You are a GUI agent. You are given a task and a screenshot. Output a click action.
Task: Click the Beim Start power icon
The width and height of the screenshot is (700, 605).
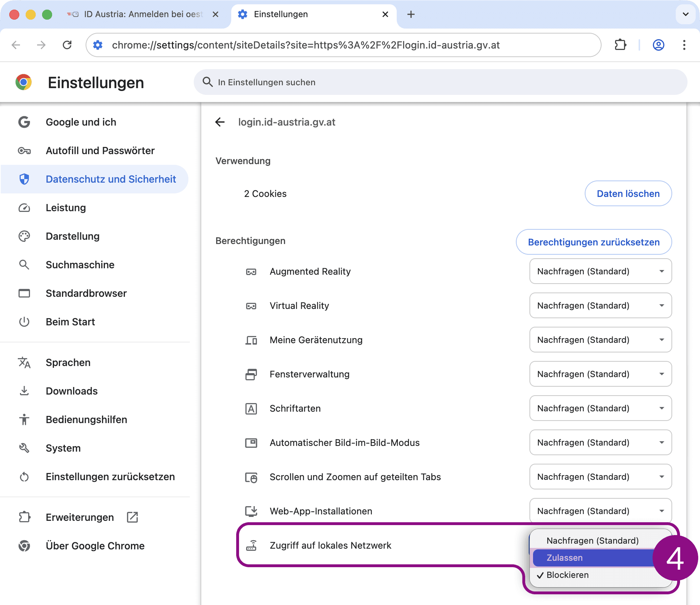point(24,322)
